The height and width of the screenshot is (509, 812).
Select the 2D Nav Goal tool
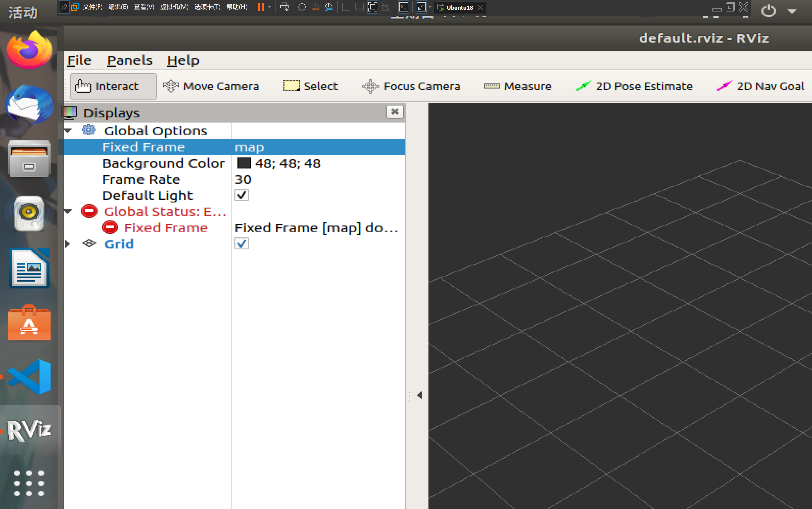[x=760, y=86]
